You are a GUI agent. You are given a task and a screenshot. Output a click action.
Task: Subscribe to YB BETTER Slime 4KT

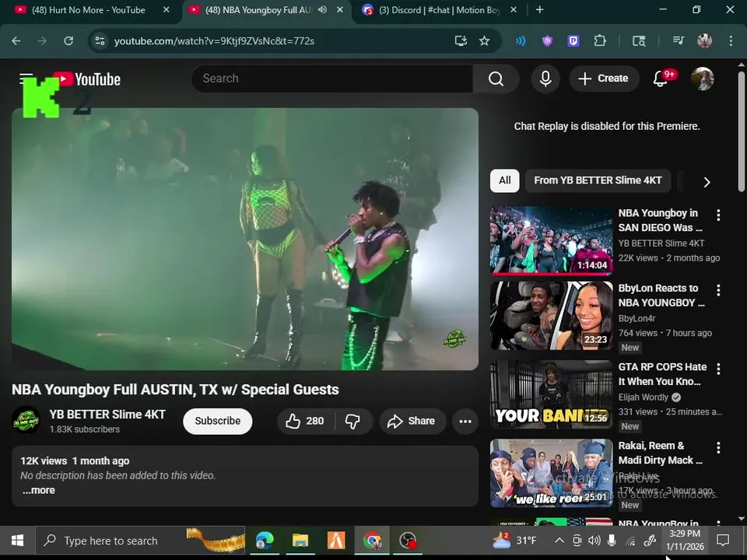(218, 421)
